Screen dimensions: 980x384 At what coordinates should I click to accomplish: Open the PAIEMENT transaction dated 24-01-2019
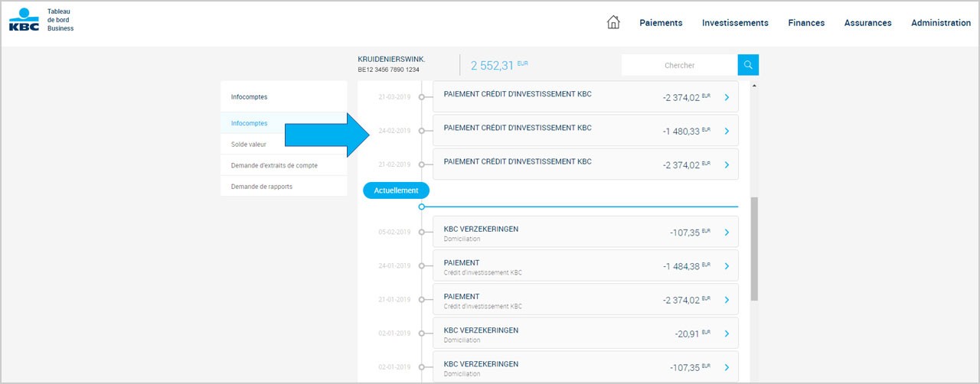[586, 265]
